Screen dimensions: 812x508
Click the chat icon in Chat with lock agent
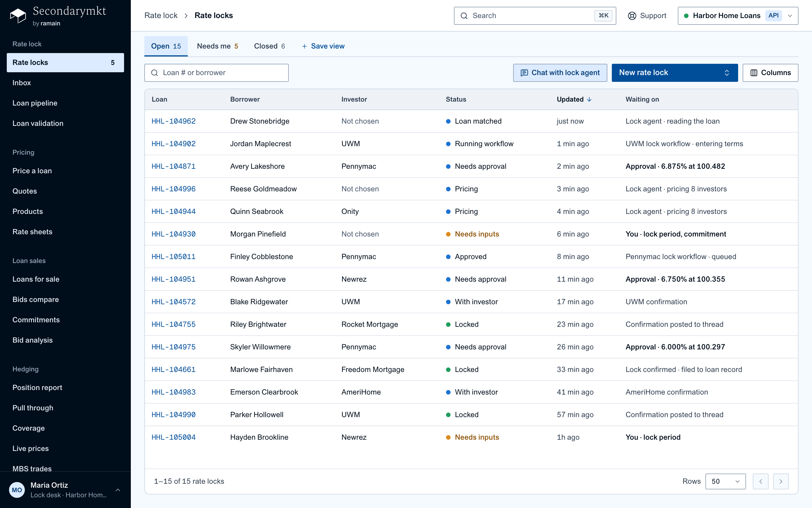point(524,73)
